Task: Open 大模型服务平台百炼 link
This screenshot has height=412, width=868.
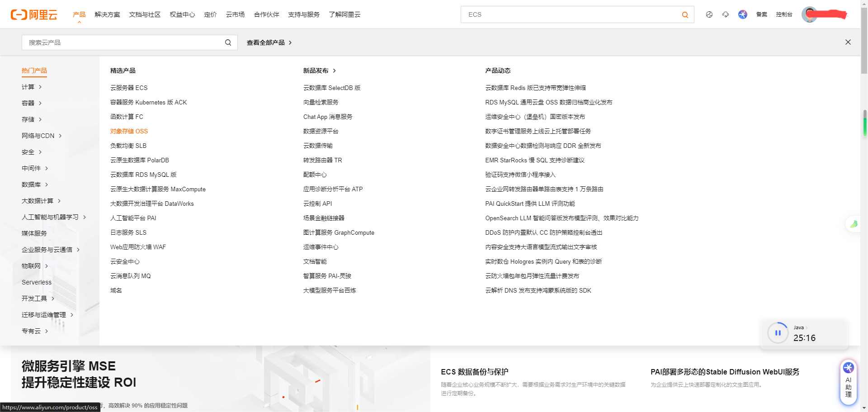Action: click(330, 290)
